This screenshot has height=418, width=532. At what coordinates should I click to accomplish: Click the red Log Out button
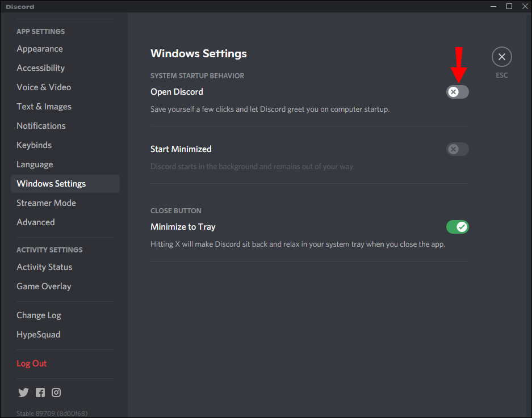coord(32,364)
